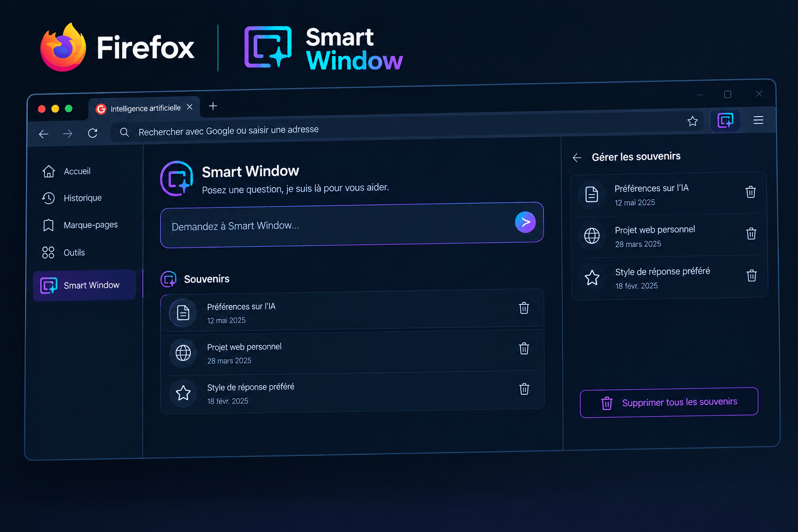This screenshot has height=532, width=798.
Task: Click the globe icon in Gérer les souvenirs
Action: click(x=592, y=236)
